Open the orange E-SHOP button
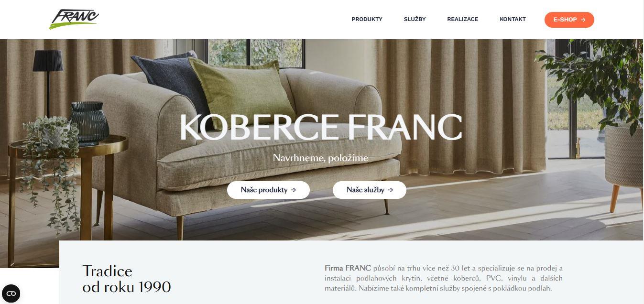The height and width of the screenshot is (304, 644). click(x=569, y=20)
